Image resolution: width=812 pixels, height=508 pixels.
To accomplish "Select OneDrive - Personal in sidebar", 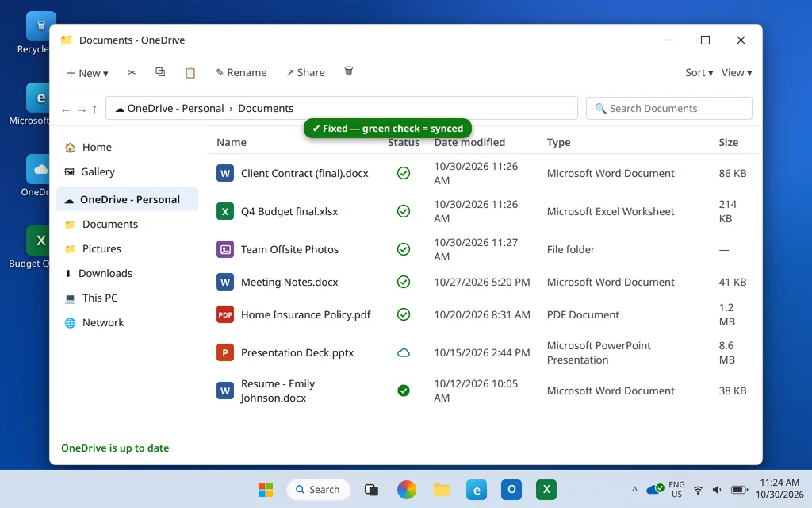I will click(x=127, y=199).
